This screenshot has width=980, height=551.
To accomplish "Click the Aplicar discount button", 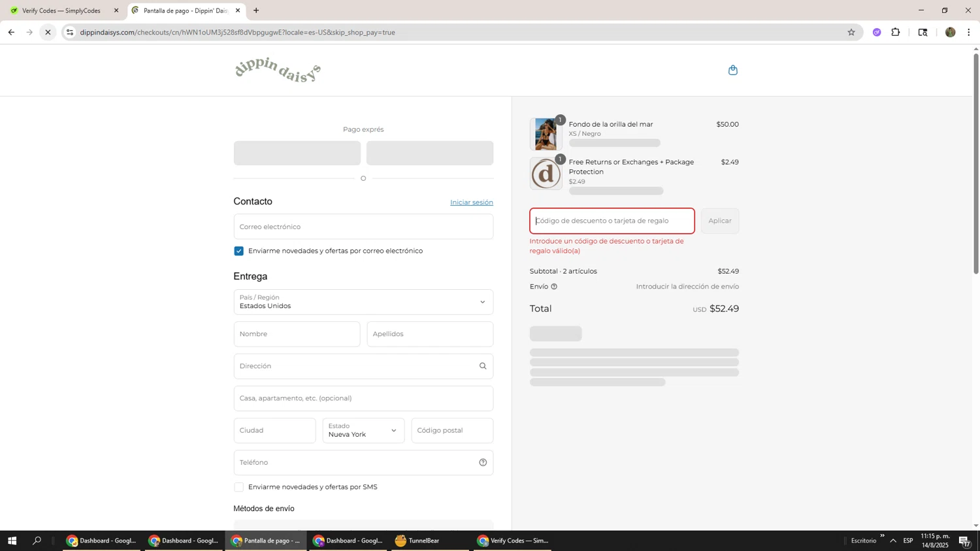I will pyautogui.click(x=720, y=221).
